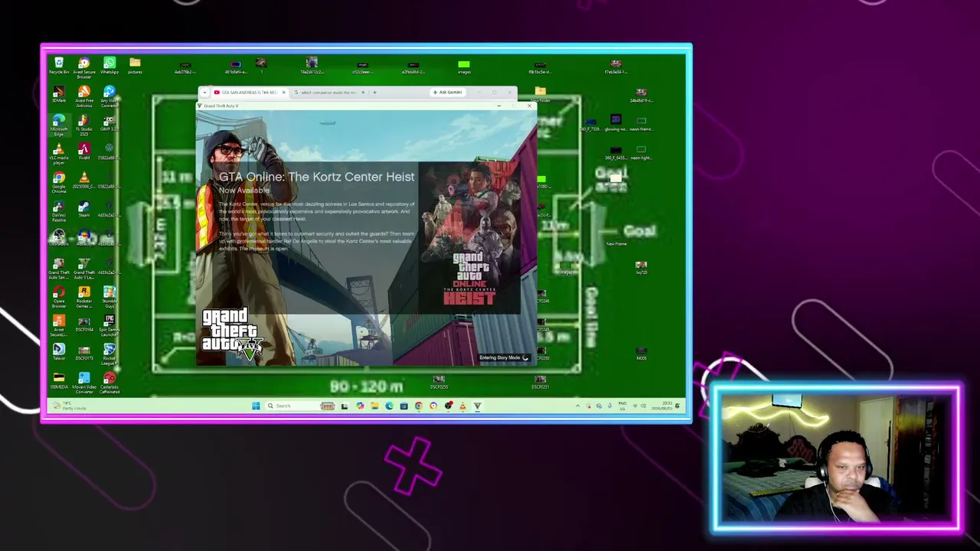
Task: Click the Ask Gemini button
Action: coord(448,93)
